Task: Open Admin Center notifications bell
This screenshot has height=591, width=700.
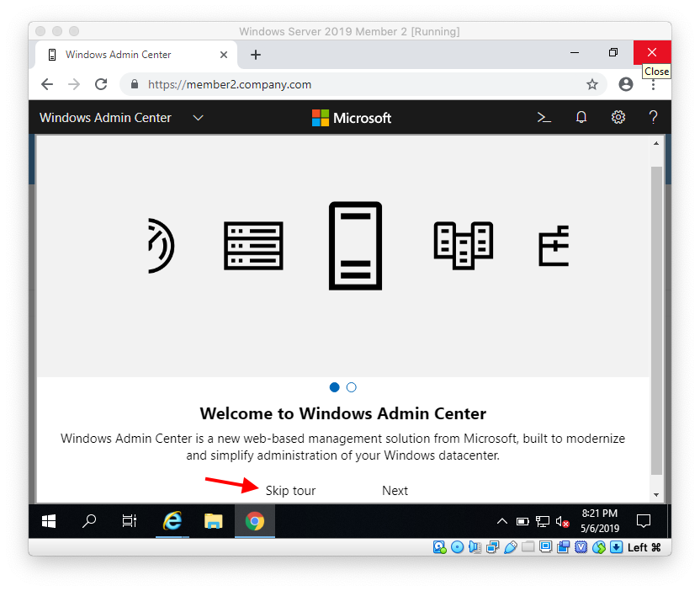Action: pos(581,117)
